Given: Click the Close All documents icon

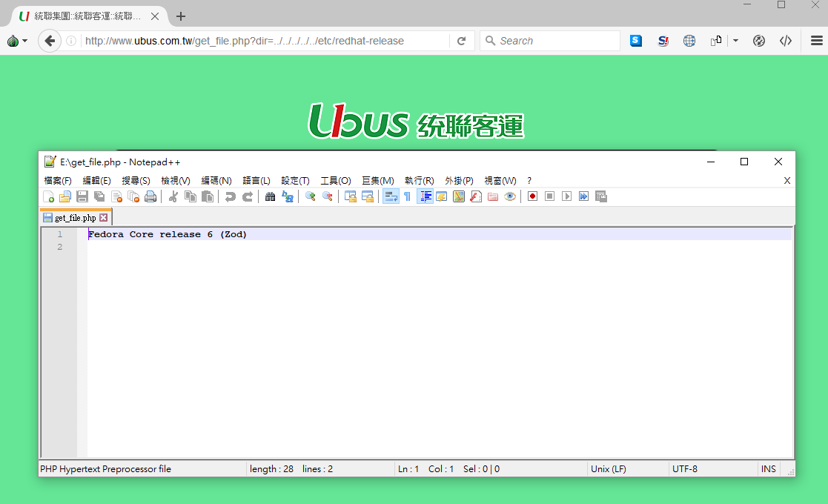Looking at the screenshot, I should 133,197.
